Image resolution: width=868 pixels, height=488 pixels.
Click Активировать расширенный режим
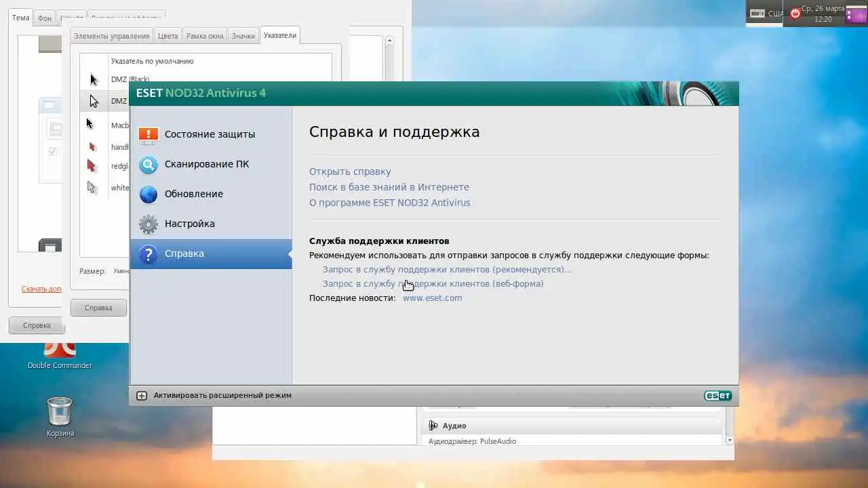(222, 395)
